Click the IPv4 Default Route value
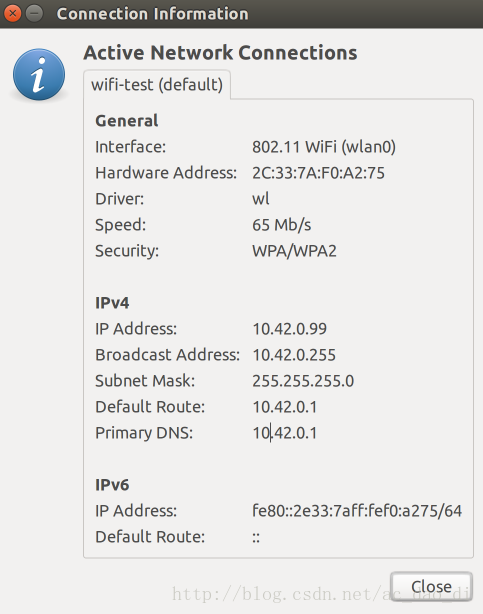483x614 pixels. click(x=285, y=407)
